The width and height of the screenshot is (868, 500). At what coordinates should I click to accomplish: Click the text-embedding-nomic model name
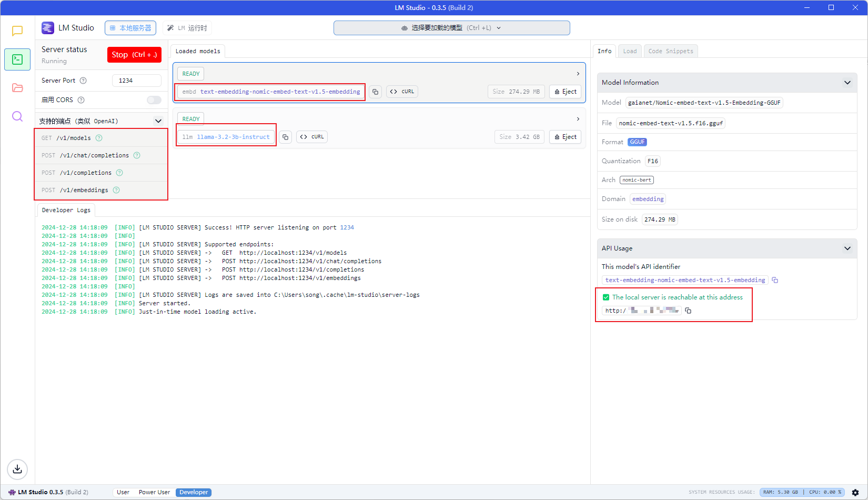click(x=280, y=92)
